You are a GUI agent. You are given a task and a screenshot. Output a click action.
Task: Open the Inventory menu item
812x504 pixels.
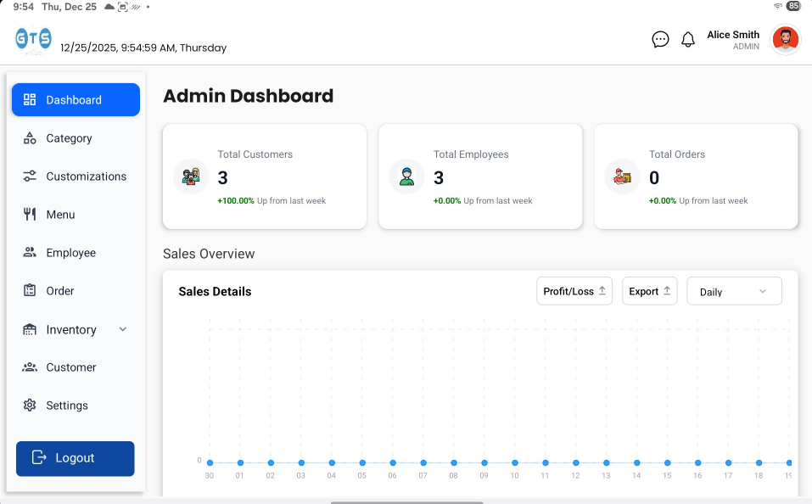tap(76, 329)
